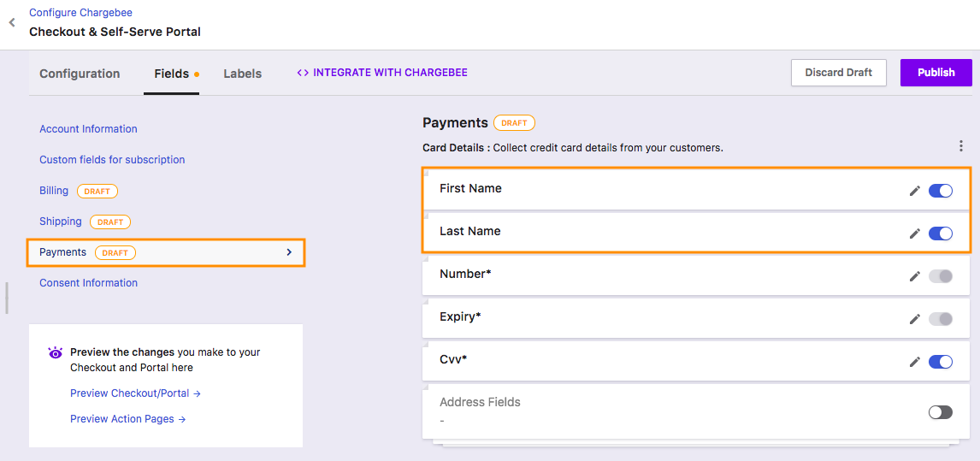
Task: Click the pencil icon for Number field
Action: pyautogui.click(x=914, y=276)
